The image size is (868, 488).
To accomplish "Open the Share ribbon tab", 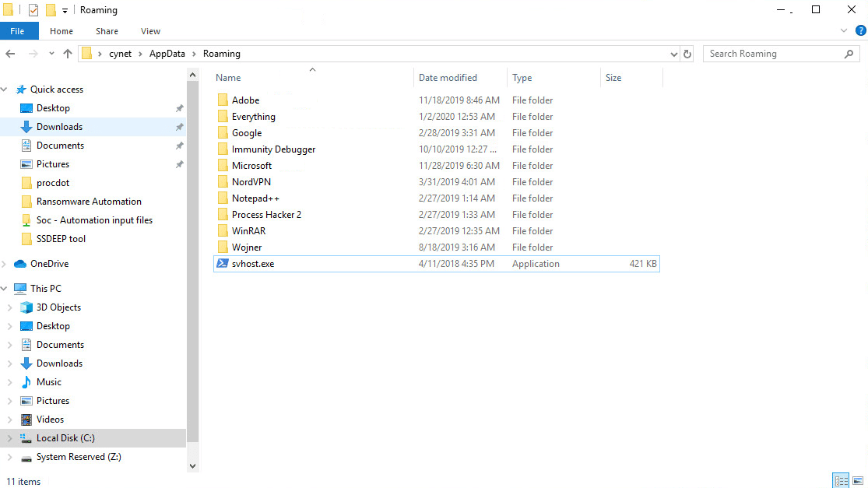I will click(107, 31).
